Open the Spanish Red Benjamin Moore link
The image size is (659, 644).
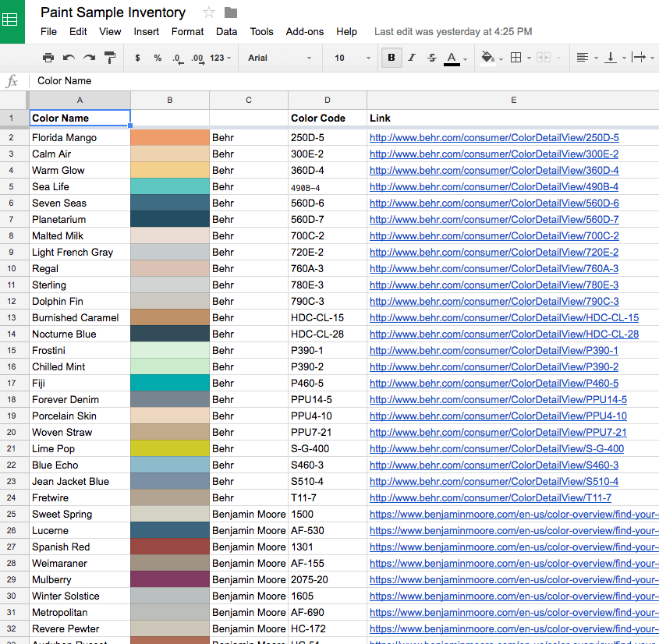pos(514,547)
